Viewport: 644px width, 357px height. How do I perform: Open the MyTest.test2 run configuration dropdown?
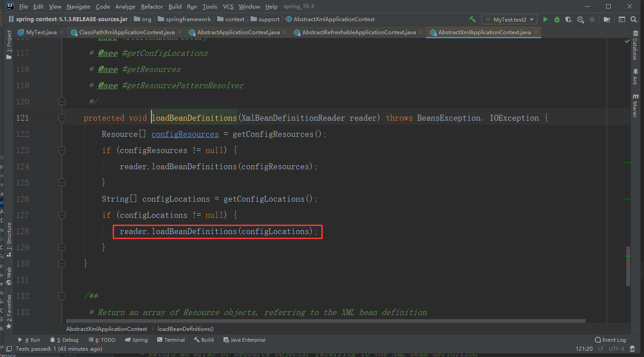coord(509,19)
